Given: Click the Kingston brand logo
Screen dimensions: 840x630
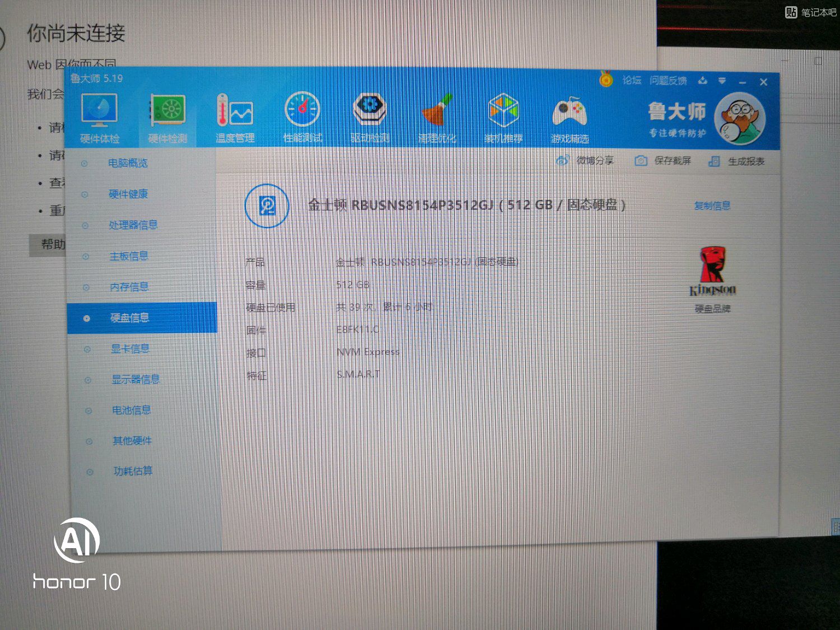Looking at the screenshot, I should pyautogui.click(x=712, y=272).
